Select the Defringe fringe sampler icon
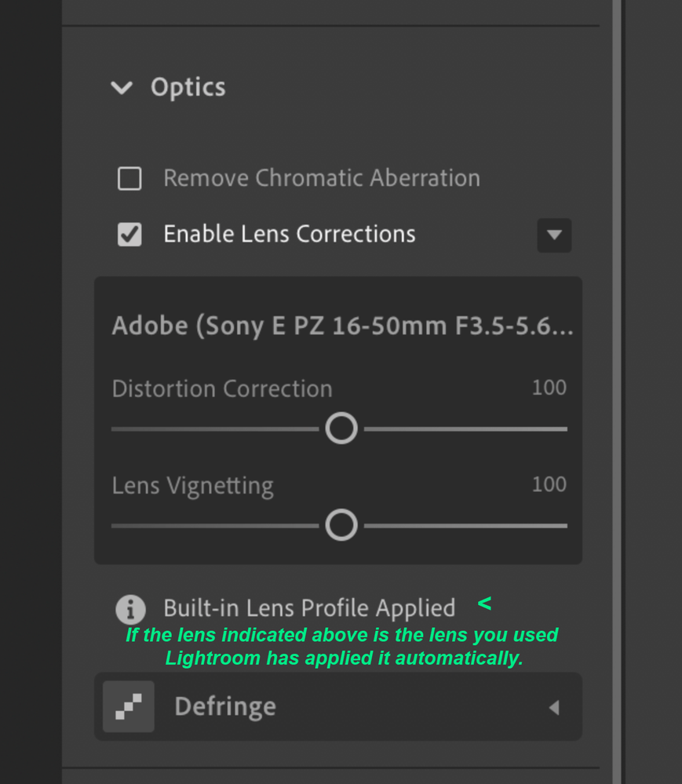Viewport: 682px width, 784px height. (x=129, y=706)
